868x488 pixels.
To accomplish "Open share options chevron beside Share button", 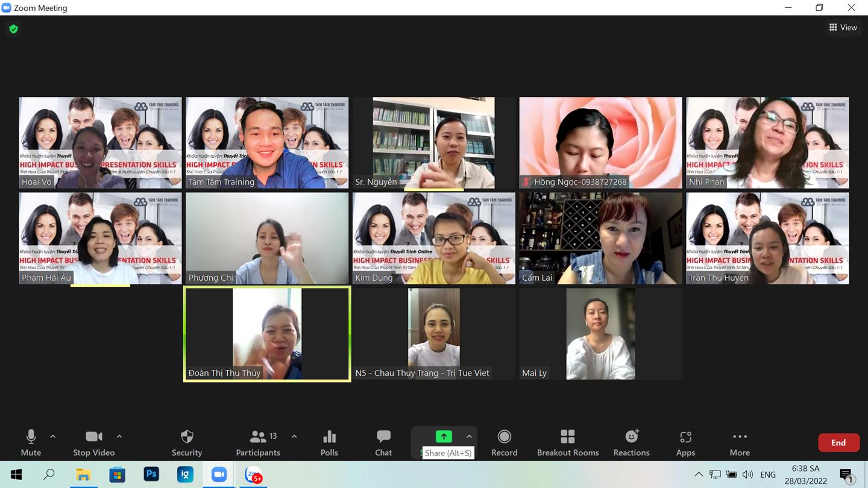I will pyautogui.click(x=469, y=436).
